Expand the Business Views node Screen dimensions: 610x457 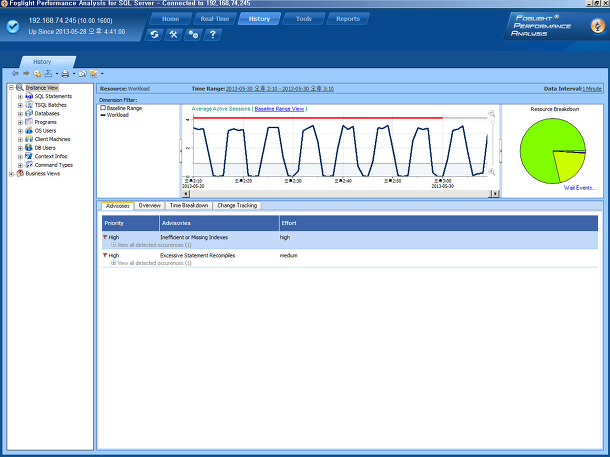point(11,174)
